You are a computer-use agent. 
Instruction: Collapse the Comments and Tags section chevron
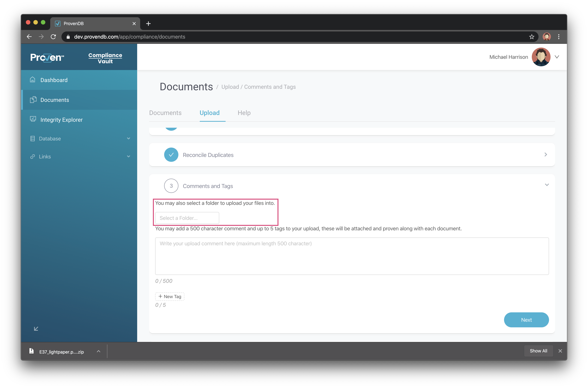[547, 185]
